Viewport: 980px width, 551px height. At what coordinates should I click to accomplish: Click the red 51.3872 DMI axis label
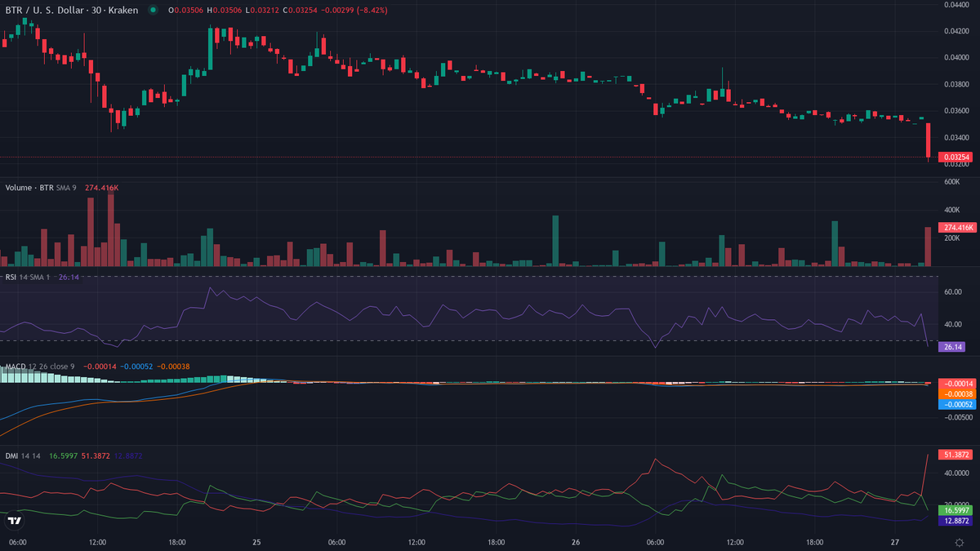click(x=957, y=454)
